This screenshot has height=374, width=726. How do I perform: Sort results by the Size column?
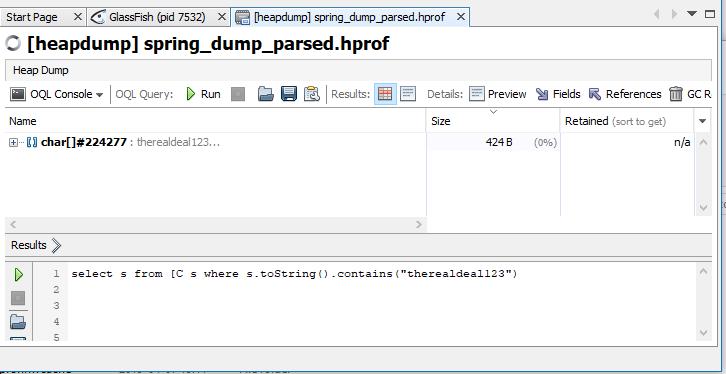point(493,121)
